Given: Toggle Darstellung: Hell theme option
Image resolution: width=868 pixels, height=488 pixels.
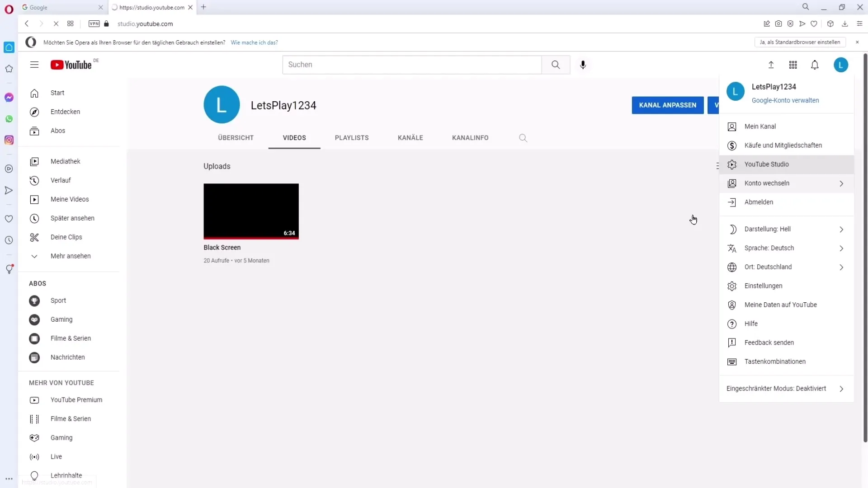Looking at the screenshot, I should pyautogui.click(x=786, y=229).
